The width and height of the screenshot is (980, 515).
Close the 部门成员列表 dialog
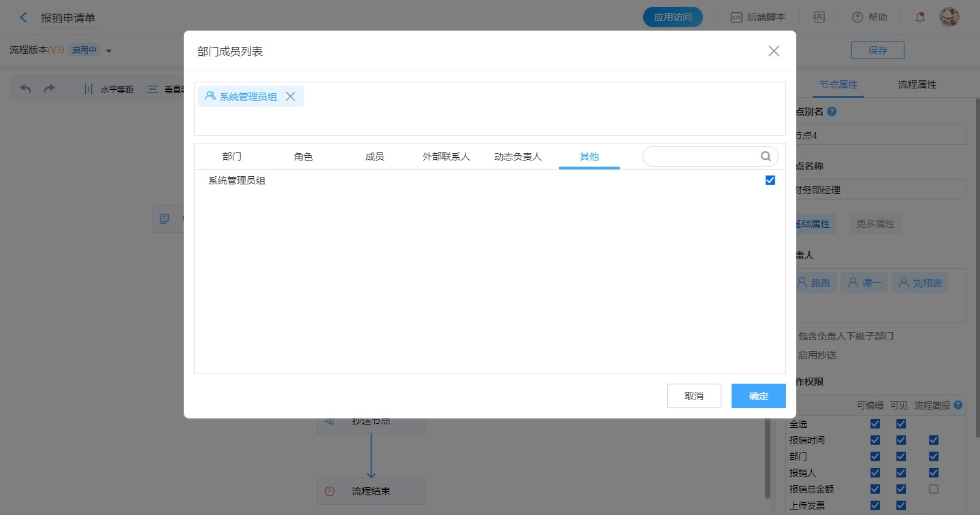774,51
